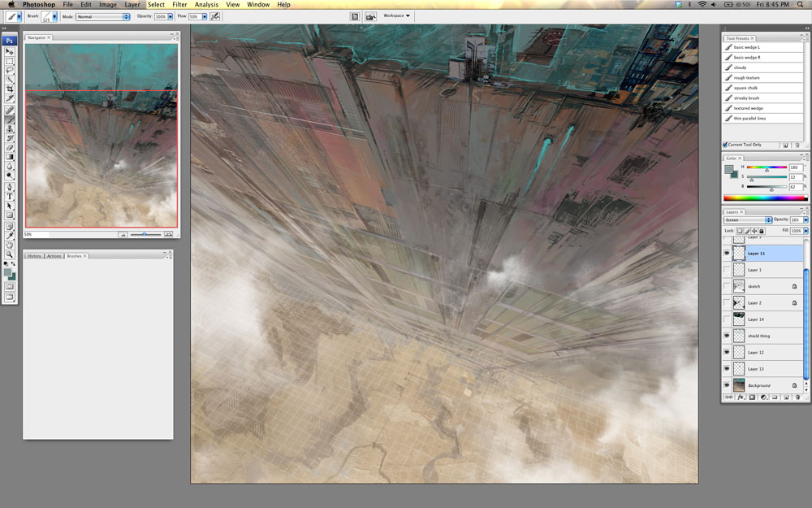The width and height of the screenshot is (812, 508).
Task: Open the Flow slider arrow
Action: click(x=204, y=16)
